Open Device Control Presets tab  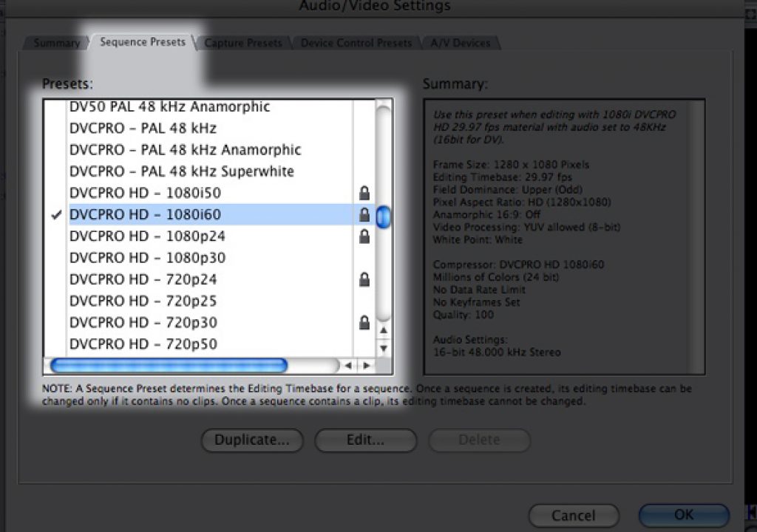click(356, 43)
